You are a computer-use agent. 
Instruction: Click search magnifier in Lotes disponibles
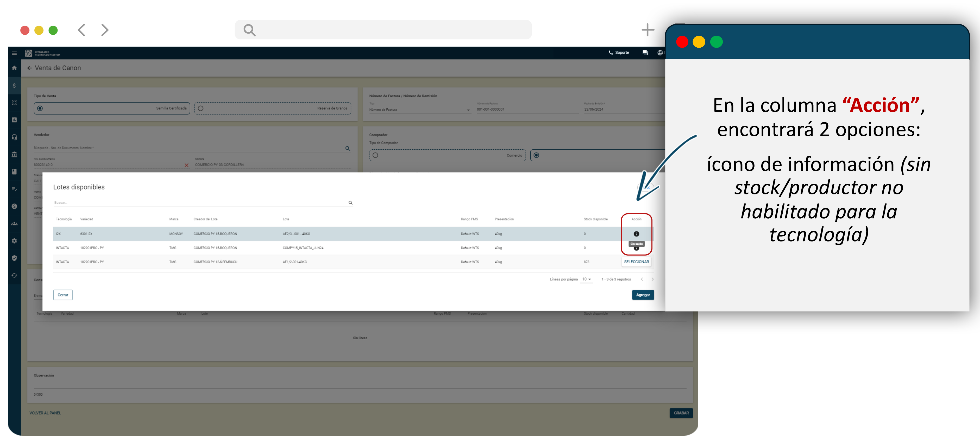[350, 203]
